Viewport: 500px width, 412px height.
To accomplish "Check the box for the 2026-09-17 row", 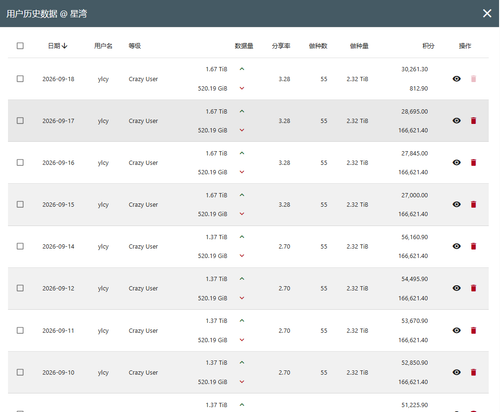I will click(x=20, y=120).
